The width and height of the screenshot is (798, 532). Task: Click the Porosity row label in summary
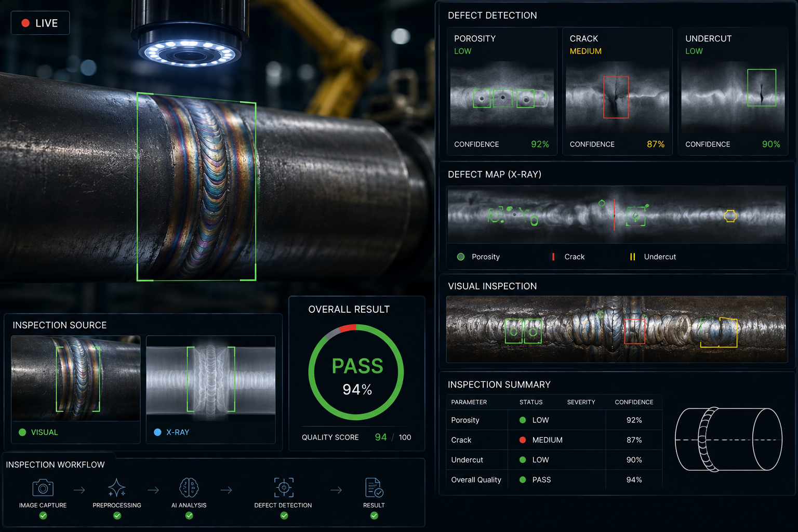(x=465, y=420)
